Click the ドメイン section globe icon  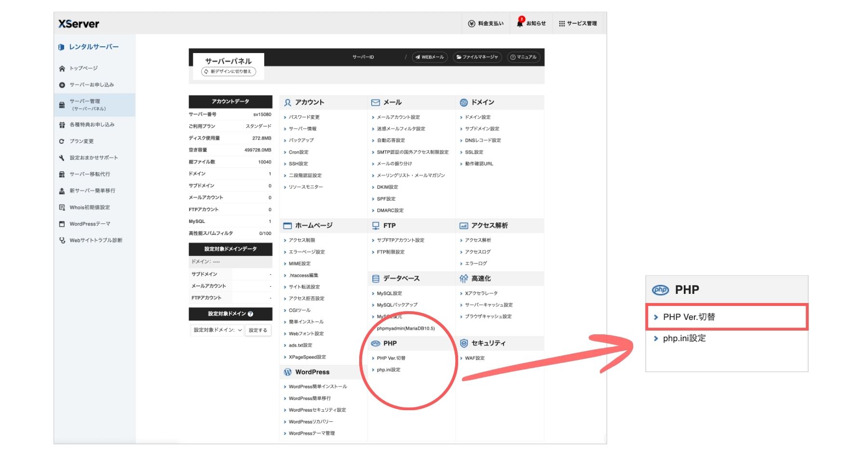click(464, 102)
